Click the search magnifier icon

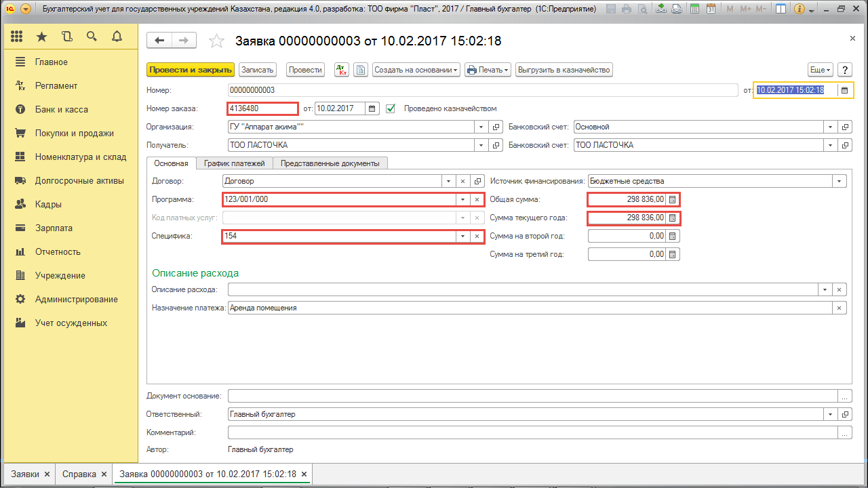[x=92, y=37]
